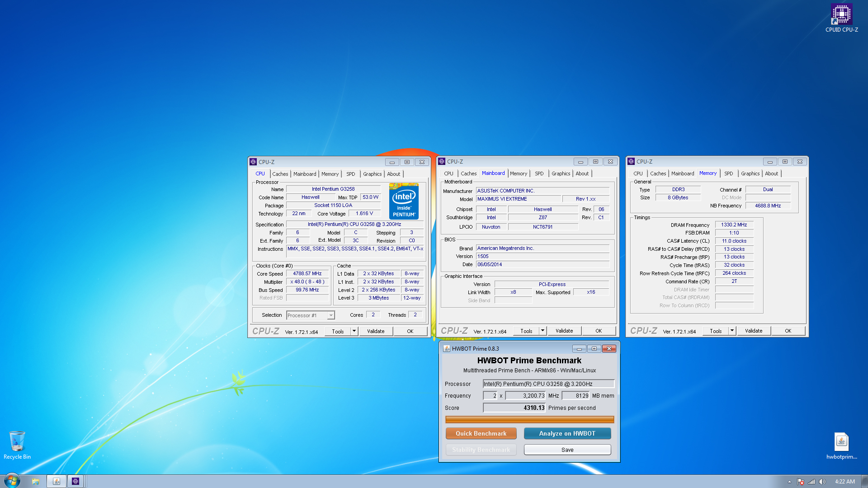Click the CPU-Z title icon of Mainboard window
868x488 pixels.
click(x=442, y=161)
